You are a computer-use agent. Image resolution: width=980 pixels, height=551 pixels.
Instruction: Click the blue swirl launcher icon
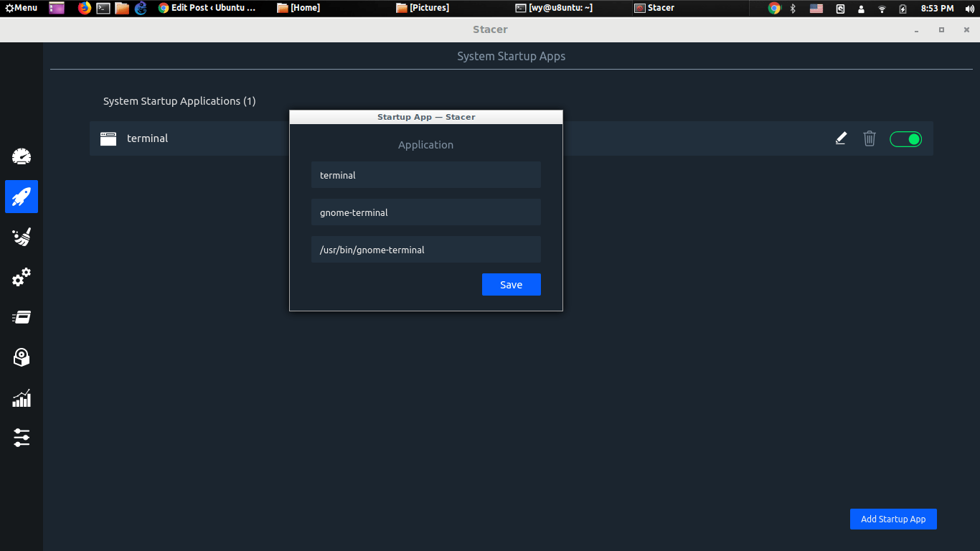tap(141, 8)
